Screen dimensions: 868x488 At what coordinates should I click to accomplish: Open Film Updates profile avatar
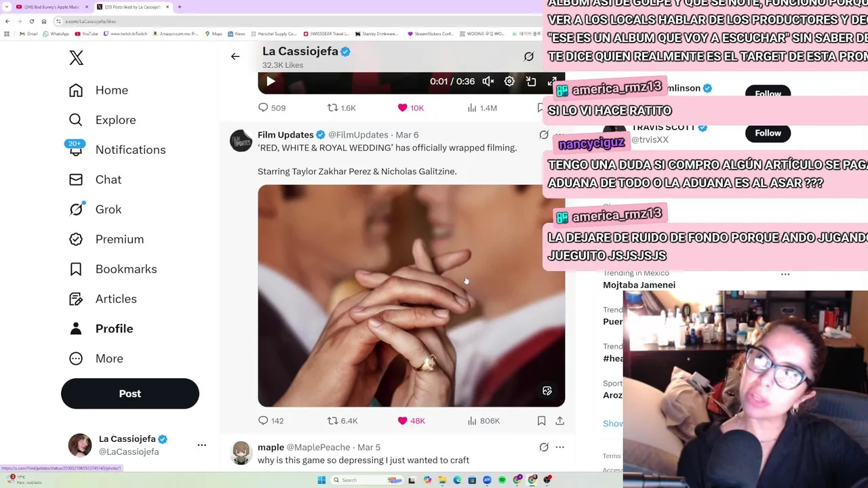coord(241,141)
